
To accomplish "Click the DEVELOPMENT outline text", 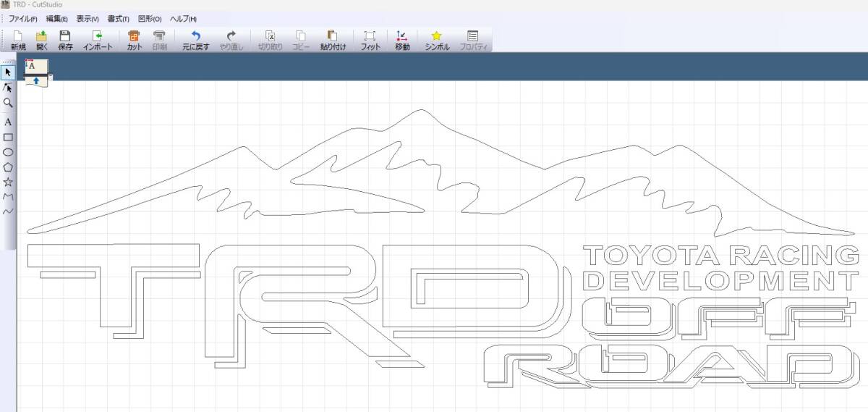I will click(x=720, y=281).
